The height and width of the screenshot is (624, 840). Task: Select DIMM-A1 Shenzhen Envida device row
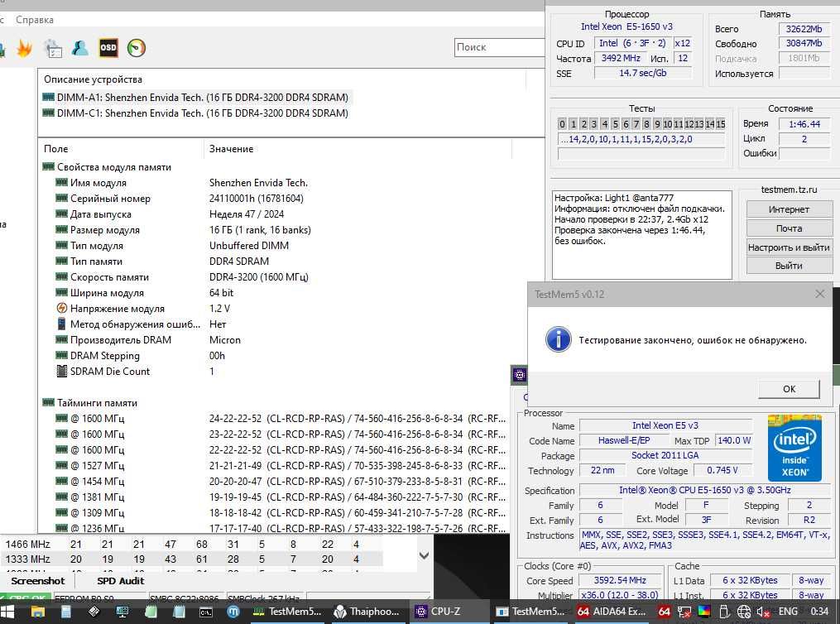196,98
